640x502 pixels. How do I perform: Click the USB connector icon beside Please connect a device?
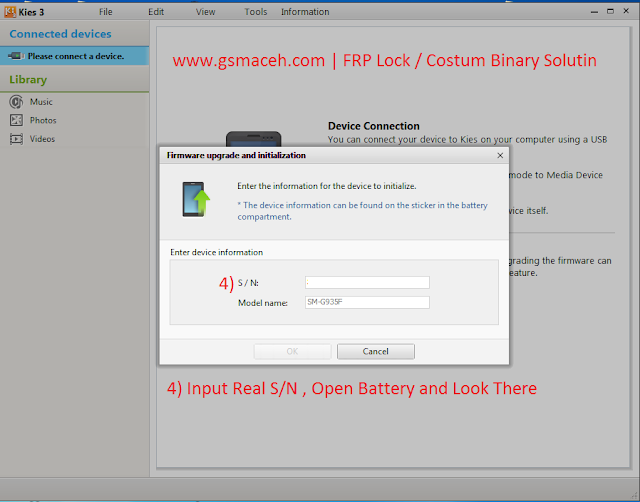pos(16,56)
